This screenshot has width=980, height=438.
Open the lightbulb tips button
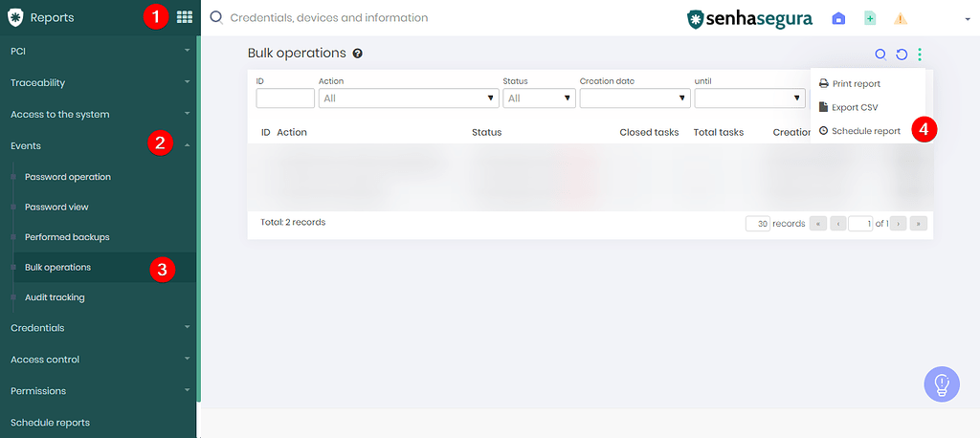pyautogui.click(x=941, y=383)
